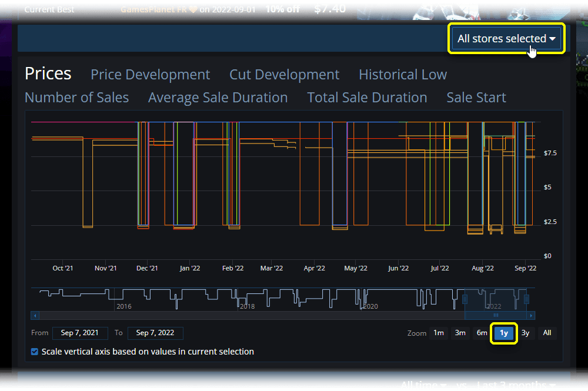Toggle scale vertical axis checkbox
The height and width of the screenshot is (391, 588).
pyautogui.click(x=35, y=352)
